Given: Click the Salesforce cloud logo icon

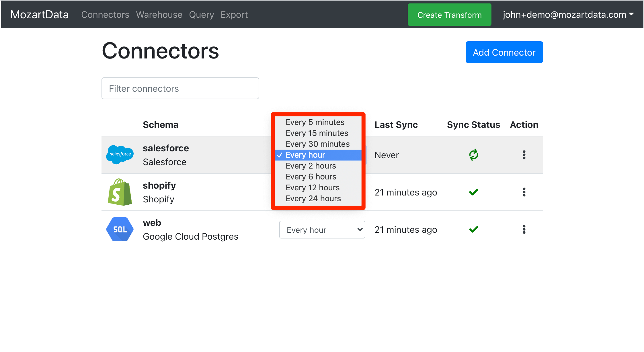Looking at the screenshot, I should [x=120, y=155].
